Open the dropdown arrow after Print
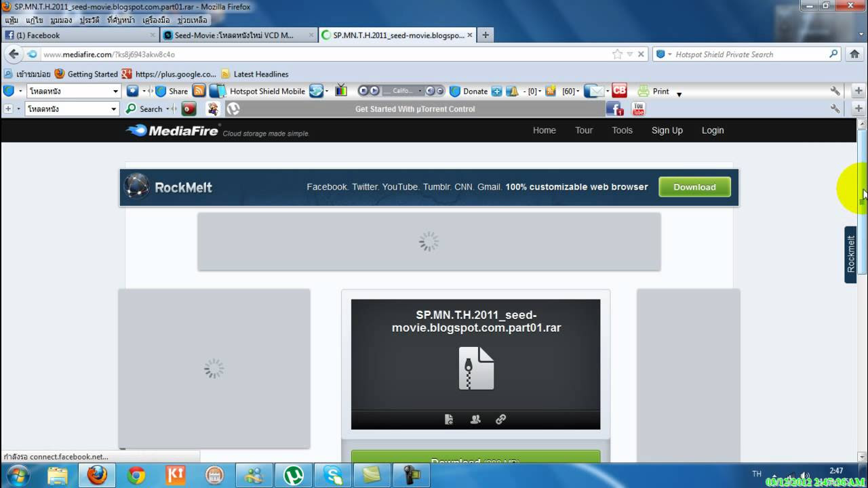Viewport: 868px width, 488px height. pos(679,94)
